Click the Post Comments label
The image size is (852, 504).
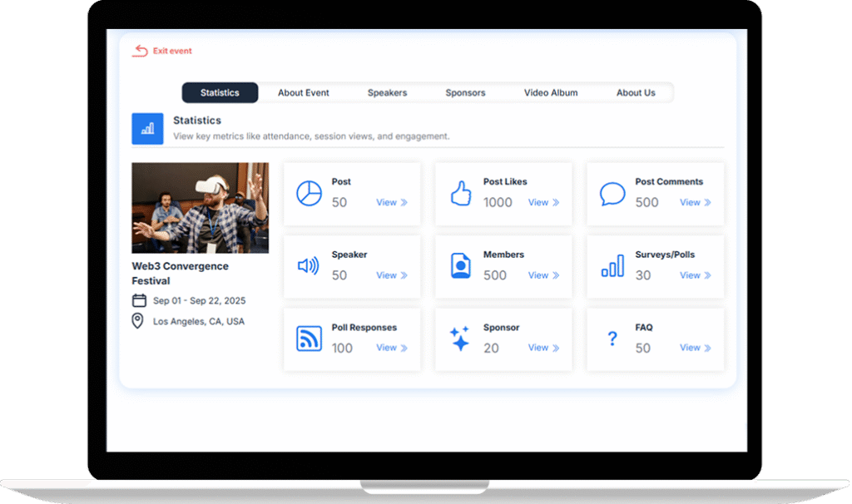(x=669, y=182)
